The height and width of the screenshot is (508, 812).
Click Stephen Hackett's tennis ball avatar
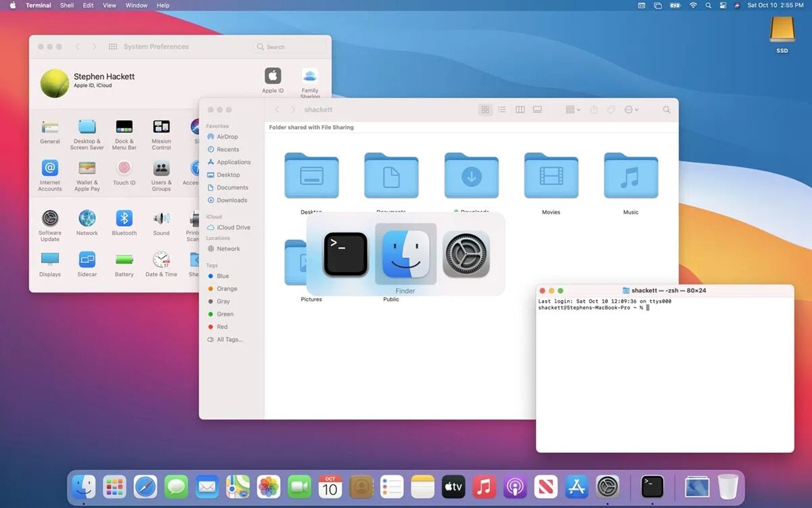pyautogui.click(x=55, y=83)
